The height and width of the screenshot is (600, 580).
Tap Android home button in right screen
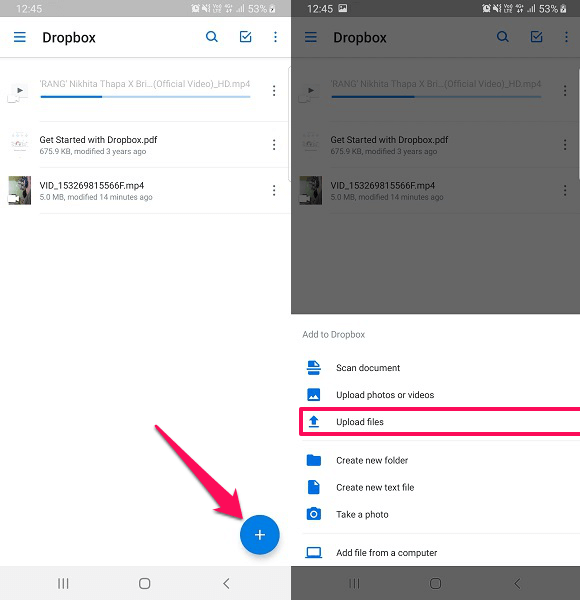coord(435,583)
